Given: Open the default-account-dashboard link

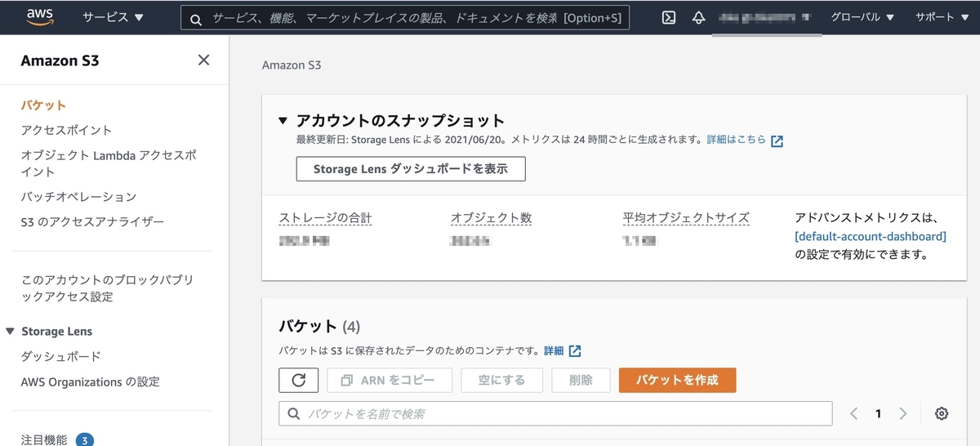Looking at the screenshot, I should click(871, 236).
